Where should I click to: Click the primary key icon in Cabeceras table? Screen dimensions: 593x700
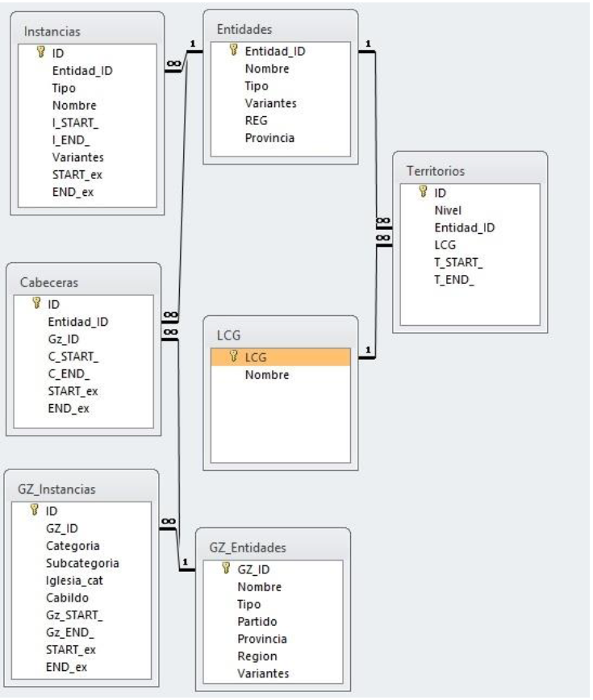point(35,304)
